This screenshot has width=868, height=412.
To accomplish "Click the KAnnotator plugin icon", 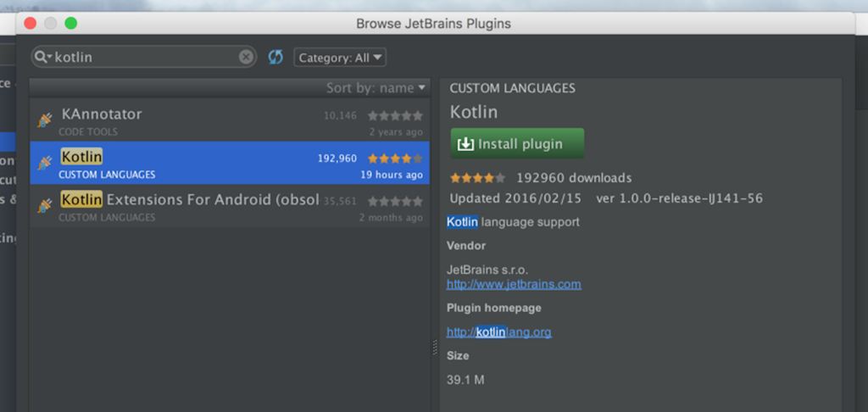I will tap(45, 120).
